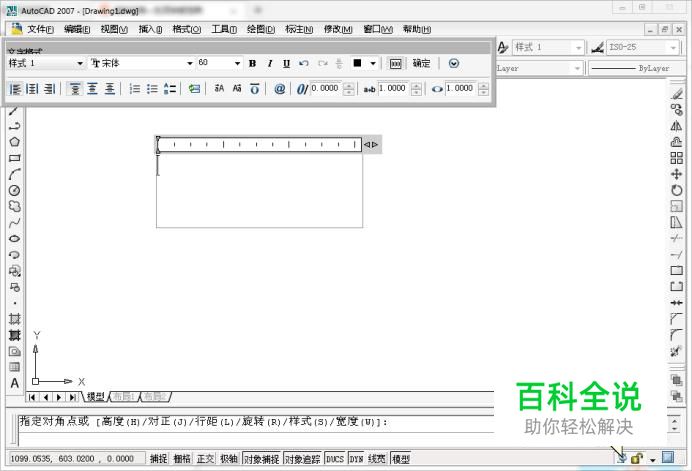Viewport: 692px width, 471px height.
Task: Select the ellipse draw tool
Action: coord(15,239)
